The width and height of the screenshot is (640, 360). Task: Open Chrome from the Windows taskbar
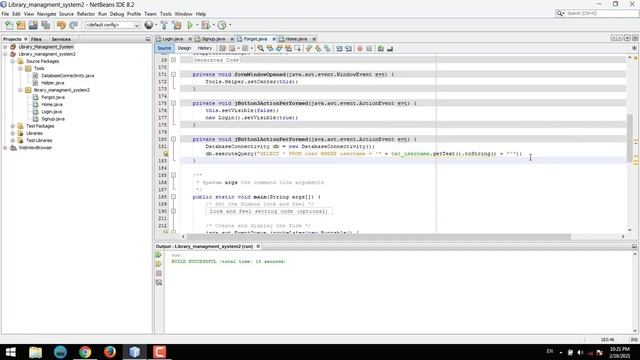(85, 352)
